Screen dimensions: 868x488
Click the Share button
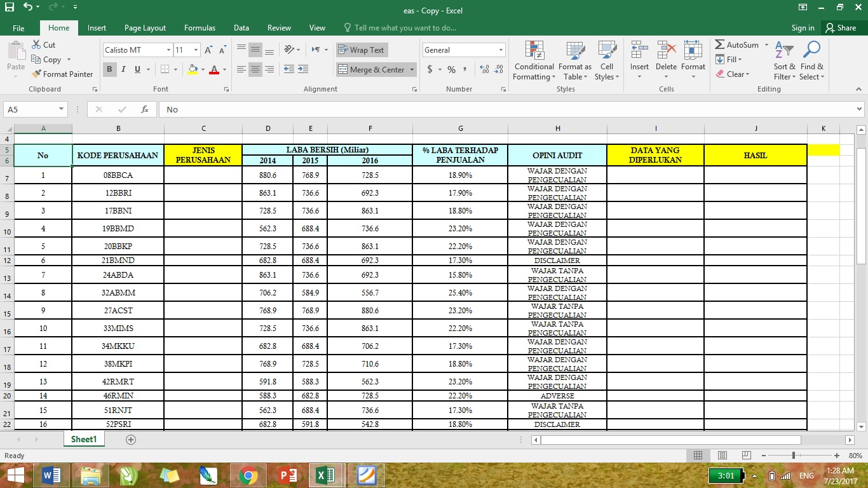[844, 28]
